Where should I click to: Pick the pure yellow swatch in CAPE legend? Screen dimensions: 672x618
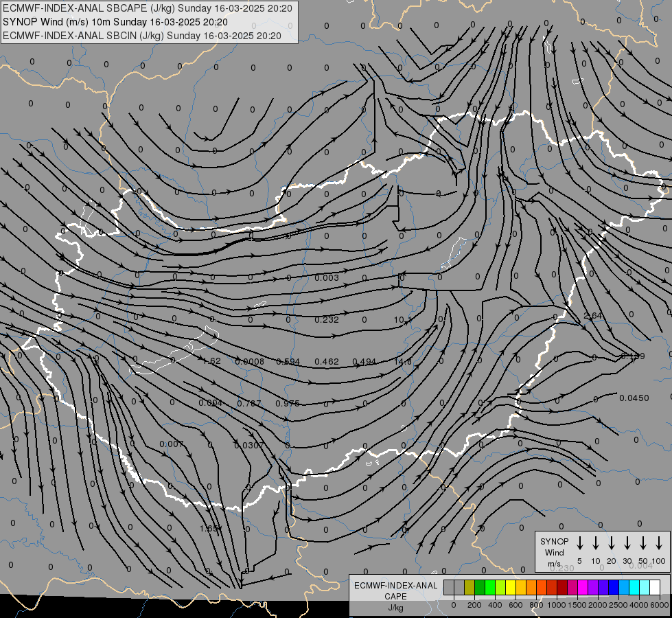click(x=511, y=587)
